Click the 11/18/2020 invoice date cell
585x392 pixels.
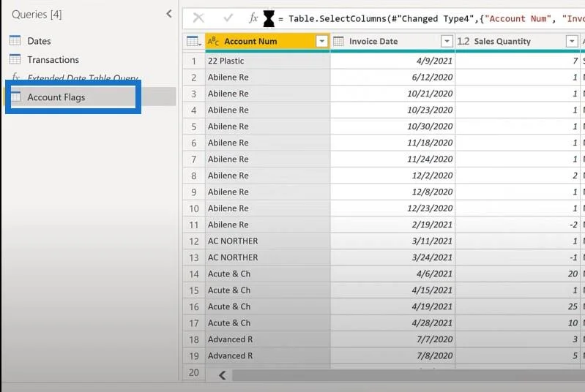coord(392,143)
